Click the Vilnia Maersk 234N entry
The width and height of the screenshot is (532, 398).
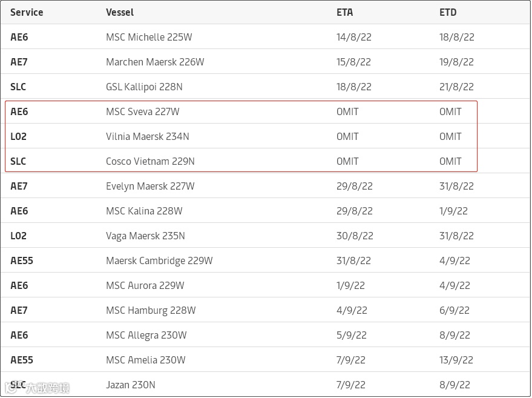point(147,136)
